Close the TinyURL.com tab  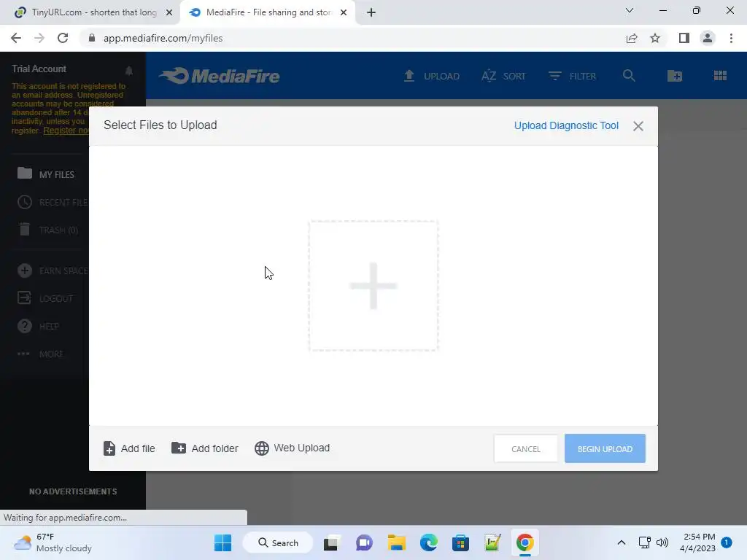[x=169, y=13]
